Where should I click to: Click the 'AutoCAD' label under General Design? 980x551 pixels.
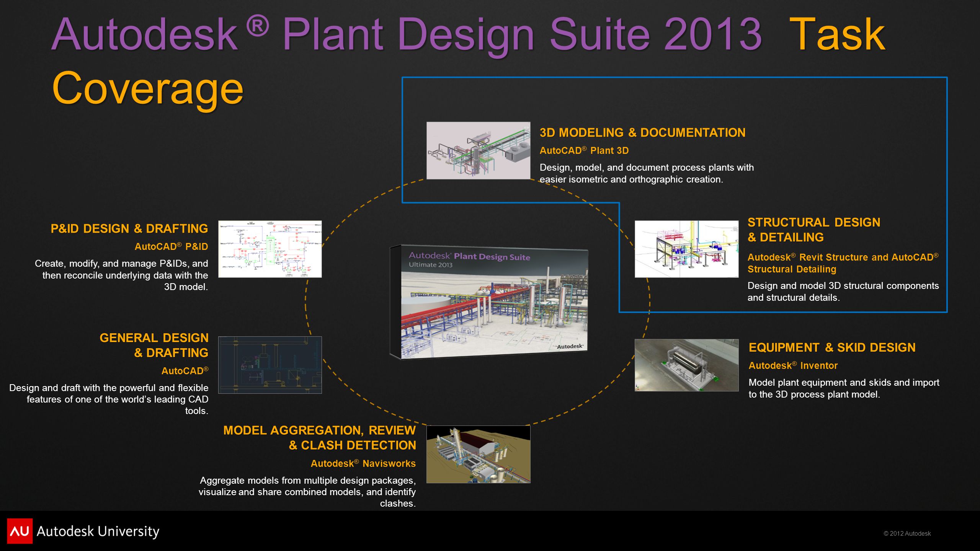pos(185,371)
